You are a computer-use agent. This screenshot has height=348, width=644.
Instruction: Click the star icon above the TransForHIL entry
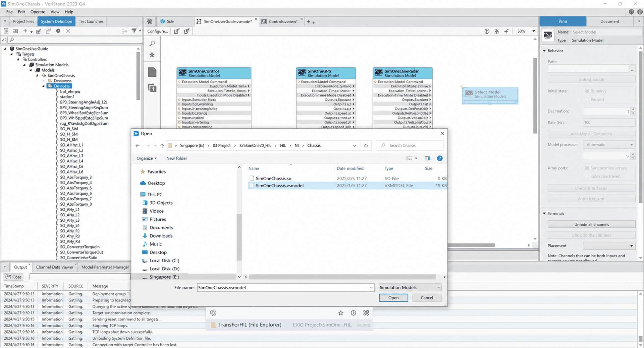click(341, 313)
